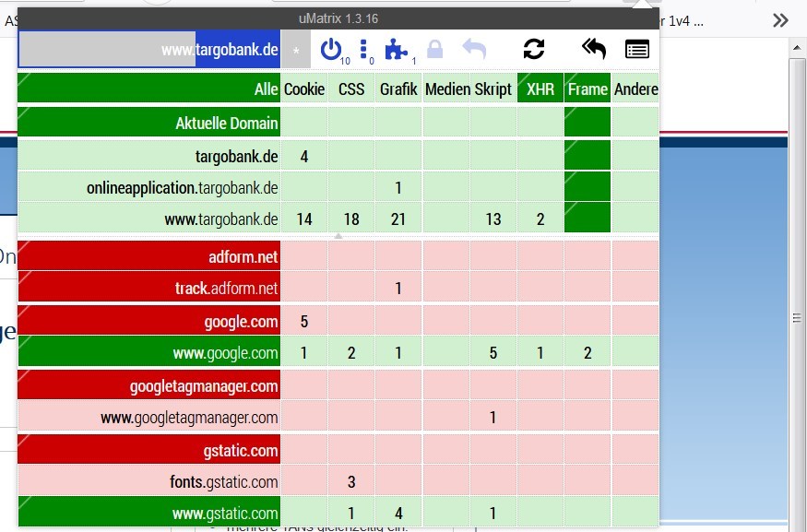
Task: Collapse matrix rows via small triangle handle
Action: tap(338, 236)
